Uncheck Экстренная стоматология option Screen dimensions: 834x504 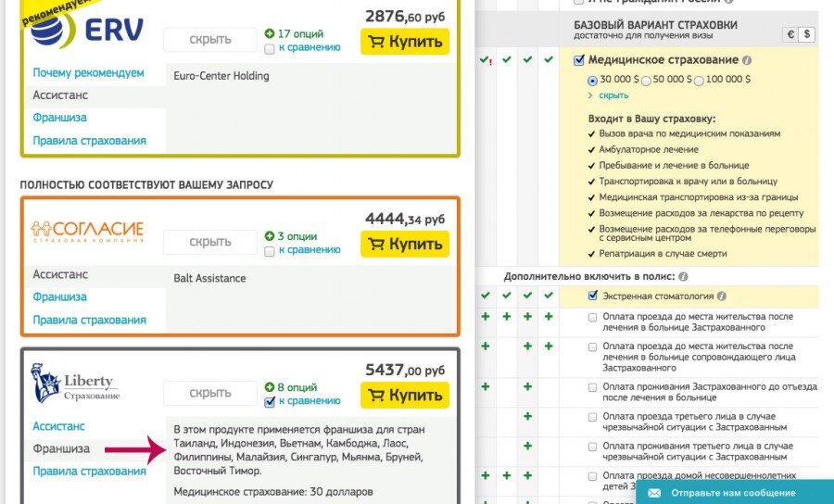tap(593, 296)
